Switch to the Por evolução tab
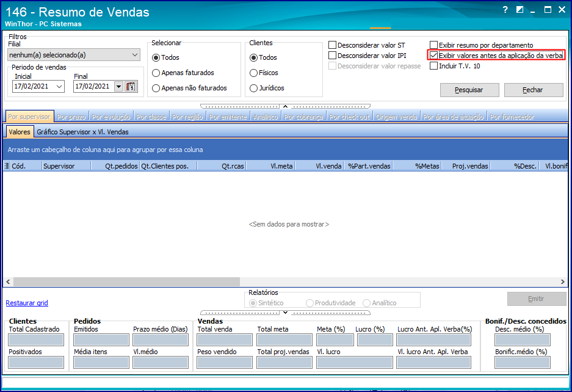 coord(111,117)
